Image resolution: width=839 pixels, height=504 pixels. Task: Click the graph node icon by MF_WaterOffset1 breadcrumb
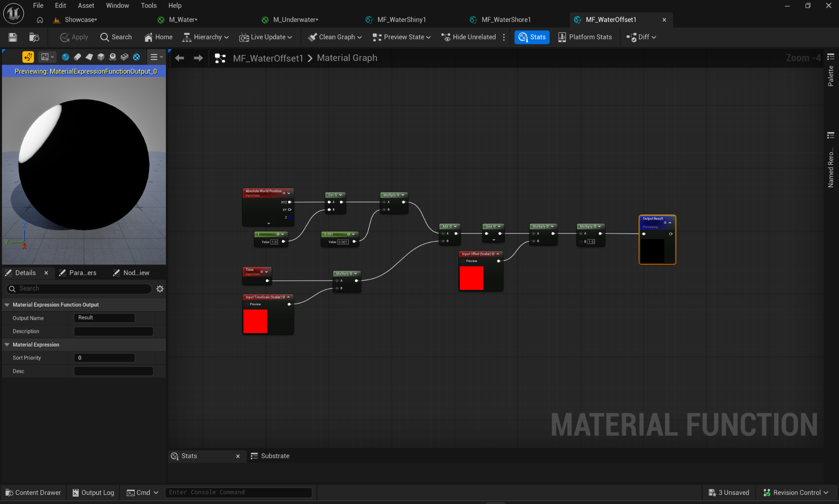(220, 58)
